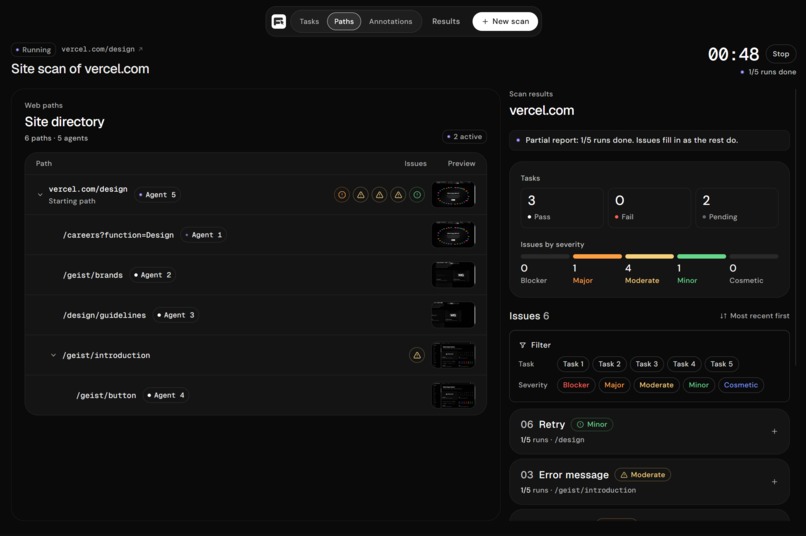Toggle the Task 1 filter chip
The image size is (806, 536).
pos(573,364)
